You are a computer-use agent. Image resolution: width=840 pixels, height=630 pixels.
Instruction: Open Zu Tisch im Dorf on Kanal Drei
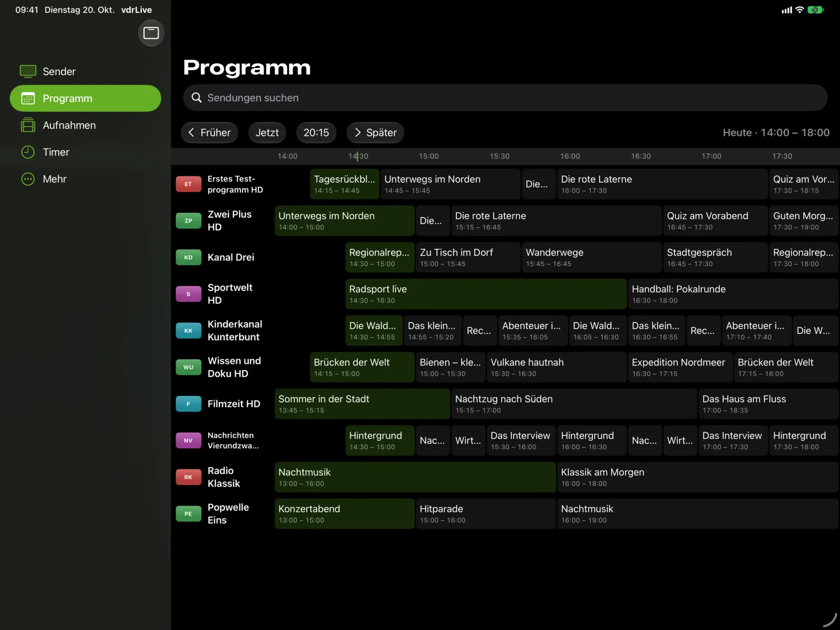[x=468, y=257]
